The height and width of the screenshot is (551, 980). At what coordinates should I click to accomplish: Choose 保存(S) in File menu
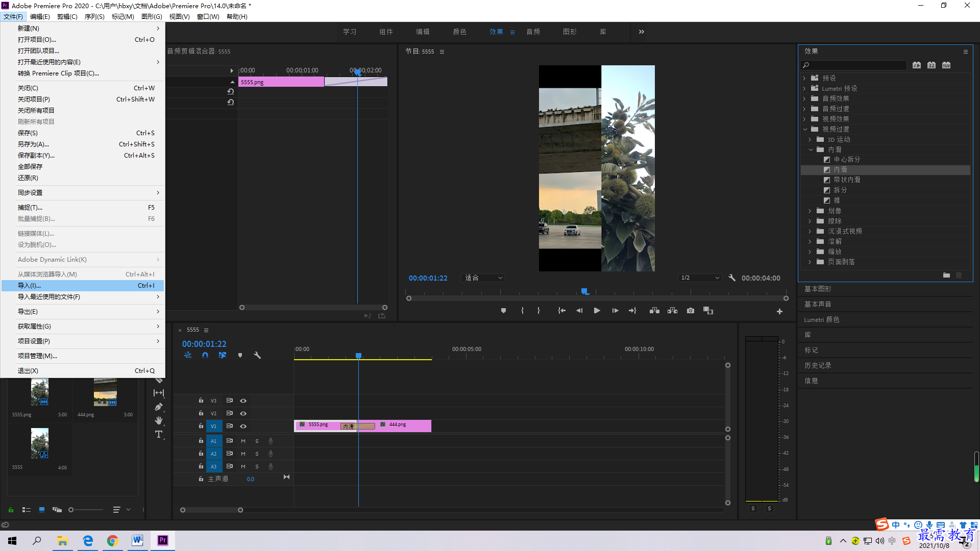tap(83, 133)
